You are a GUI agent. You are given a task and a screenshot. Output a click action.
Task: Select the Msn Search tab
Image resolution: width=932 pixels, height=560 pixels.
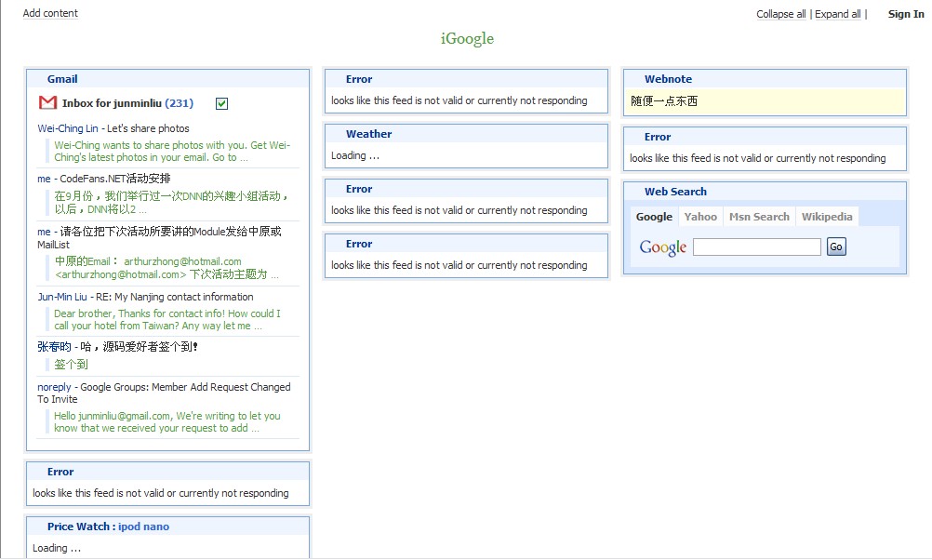point(759,217)
